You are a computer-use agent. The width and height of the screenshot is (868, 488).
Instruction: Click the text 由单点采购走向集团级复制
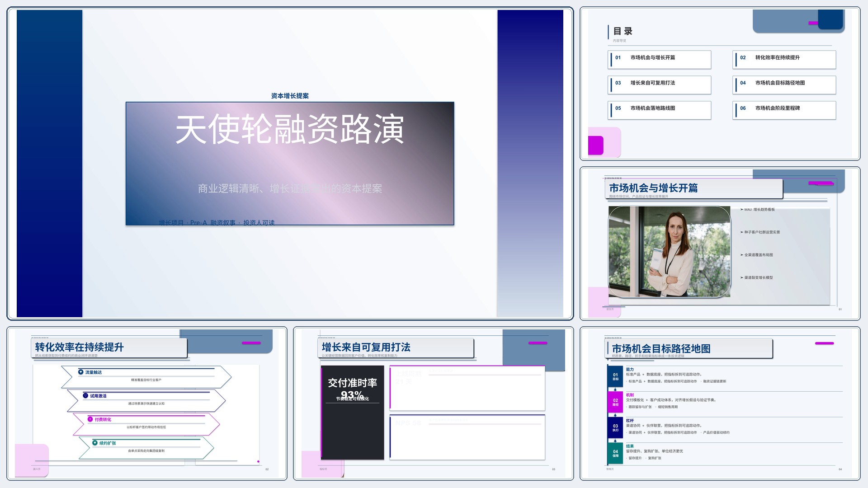coord(146,450)
